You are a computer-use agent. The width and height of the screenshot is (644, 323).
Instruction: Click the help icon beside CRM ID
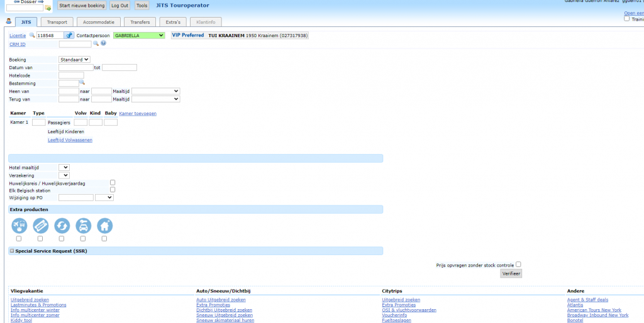point(103,44)
